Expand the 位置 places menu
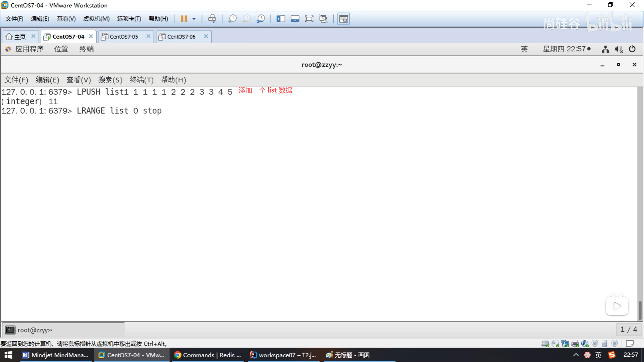The image size is (644, 362). coord(61,49)
